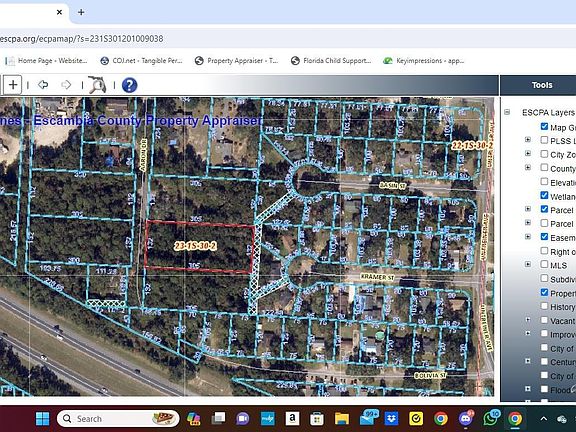576x432 pixels.
Task: Close the current browser tab
Action: coord(59,12)
